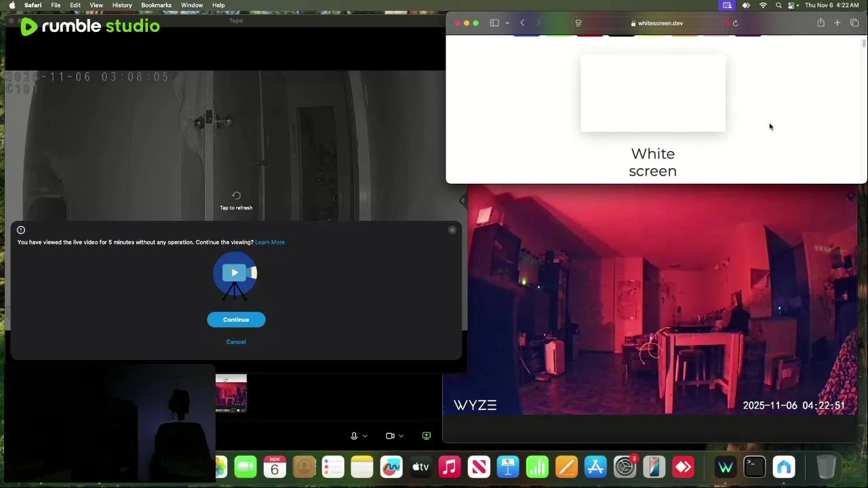868x488 pixels.
Task: Collapse the side panel using the arrow handle
Action: (x=463, y=200)
